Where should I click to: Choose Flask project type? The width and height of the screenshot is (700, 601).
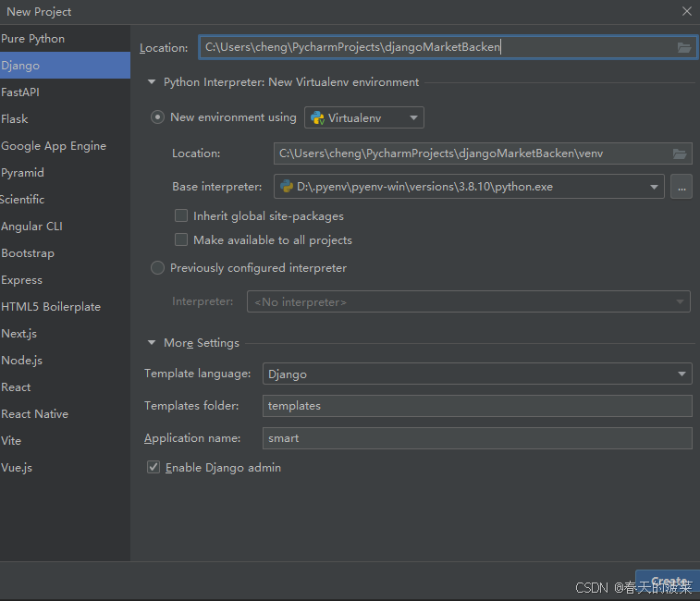(x=65, y=118)
